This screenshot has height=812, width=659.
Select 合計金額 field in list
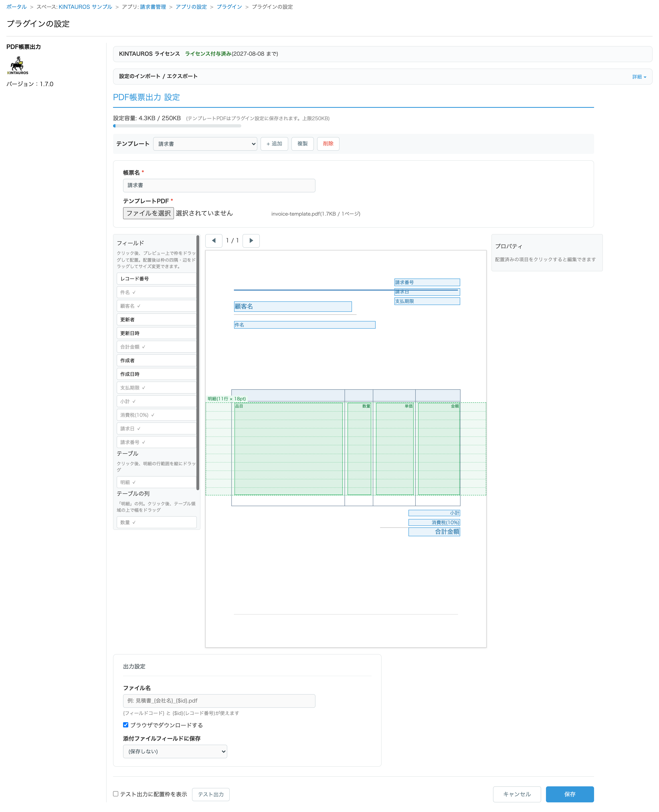(x=156, y=347)
